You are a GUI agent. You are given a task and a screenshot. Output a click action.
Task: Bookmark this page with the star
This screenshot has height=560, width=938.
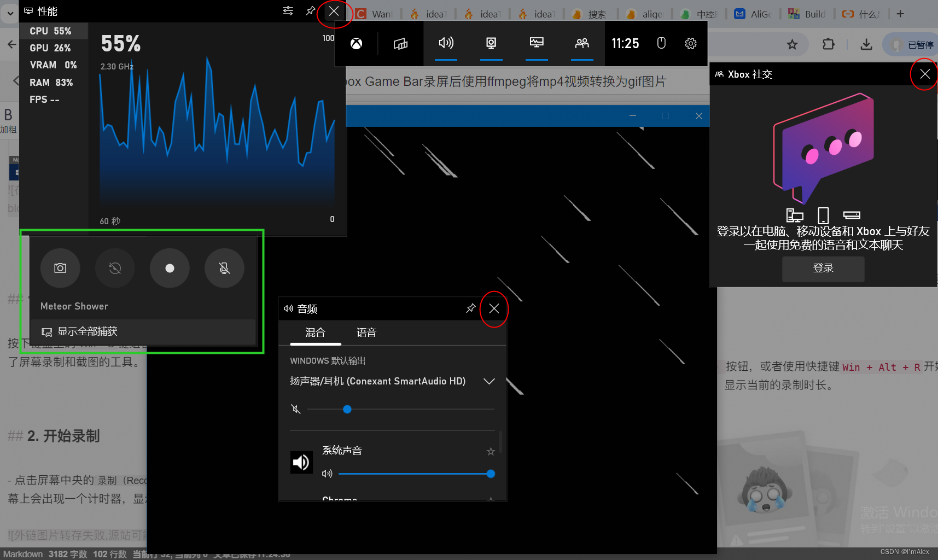pyautogui.click(x=792, y=44)
